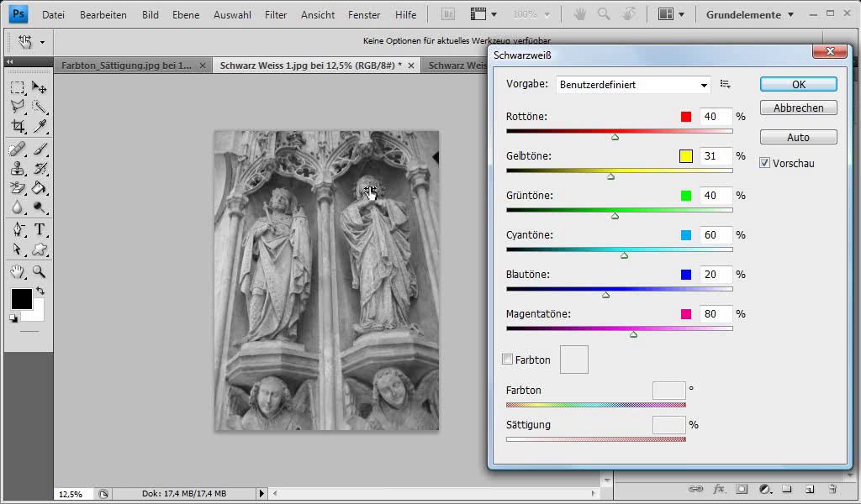Open the Hilfe menu
Image resolution: width=861 pixels, height=504 pixels.
(406, 15)
